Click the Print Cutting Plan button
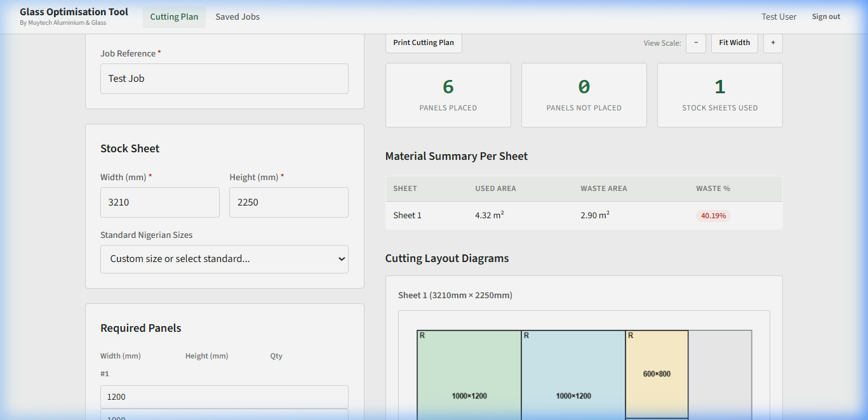 [x=424, y=43]
